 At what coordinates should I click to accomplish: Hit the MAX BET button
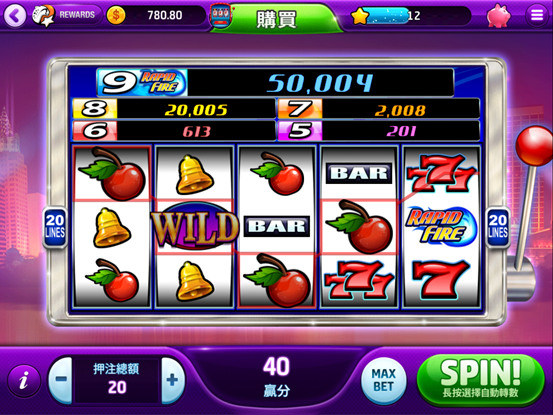[x=383, y=380]
